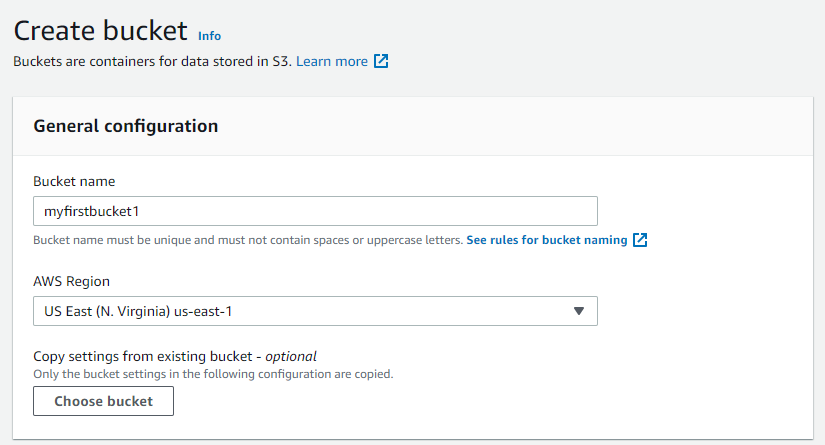Select the General configuration section header

coord(125,126)
